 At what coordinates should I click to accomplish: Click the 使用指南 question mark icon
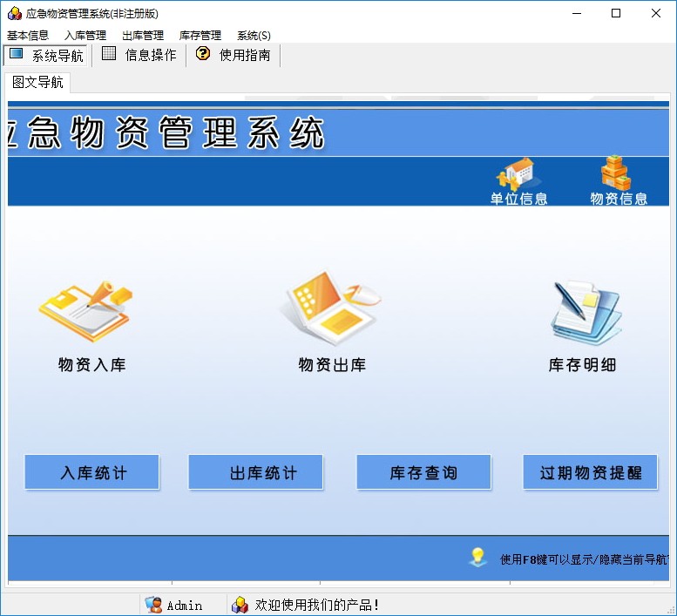click(x=202, y=53)
